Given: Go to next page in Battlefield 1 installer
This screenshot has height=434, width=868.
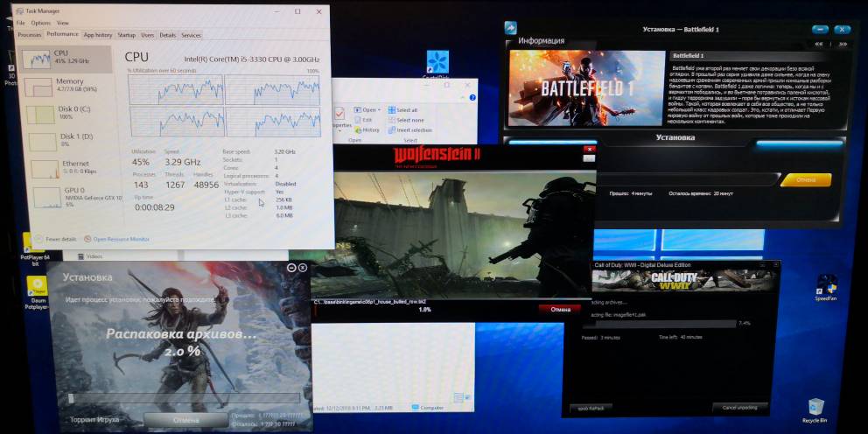Looking at the screenshot, I should click(x=843, y=43).
